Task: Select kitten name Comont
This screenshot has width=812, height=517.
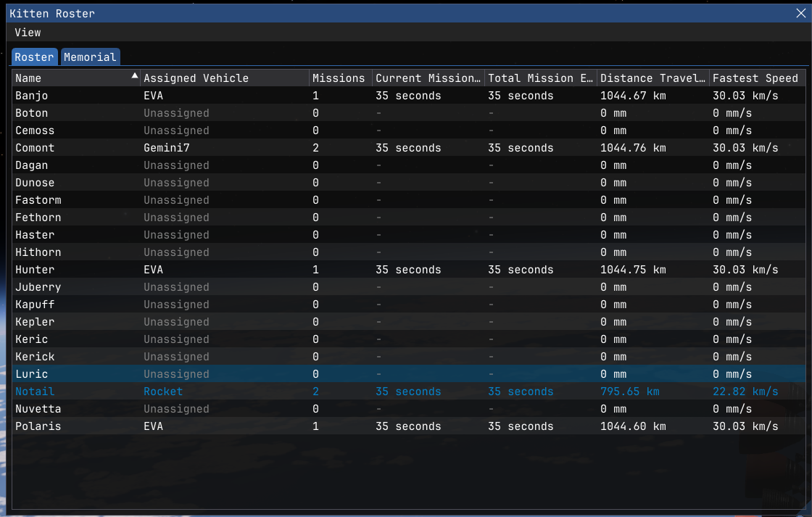Action: click(x=35, y=148)
